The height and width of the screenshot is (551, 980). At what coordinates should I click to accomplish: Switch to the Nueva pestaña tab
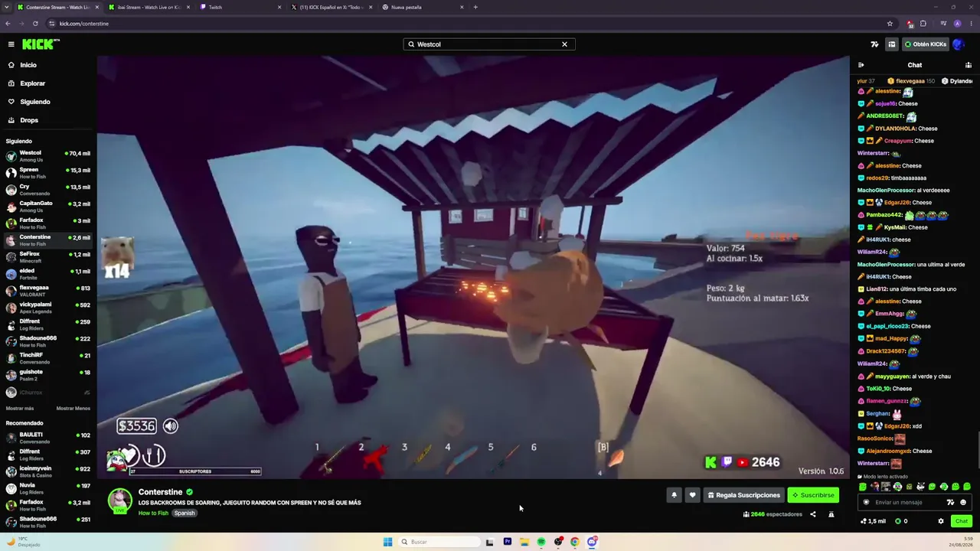[x=423, y=7]
